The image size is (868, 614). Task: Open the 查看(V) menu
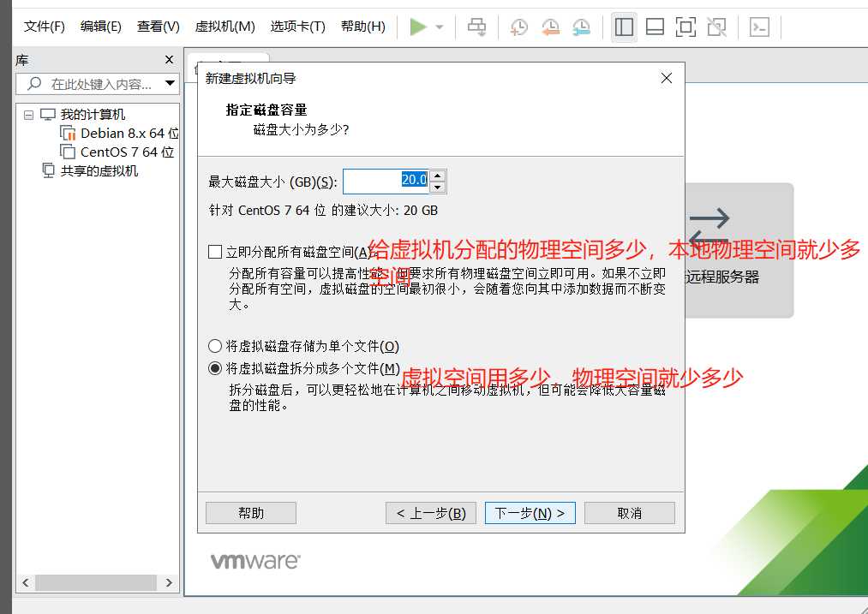(x=159, y=26)
